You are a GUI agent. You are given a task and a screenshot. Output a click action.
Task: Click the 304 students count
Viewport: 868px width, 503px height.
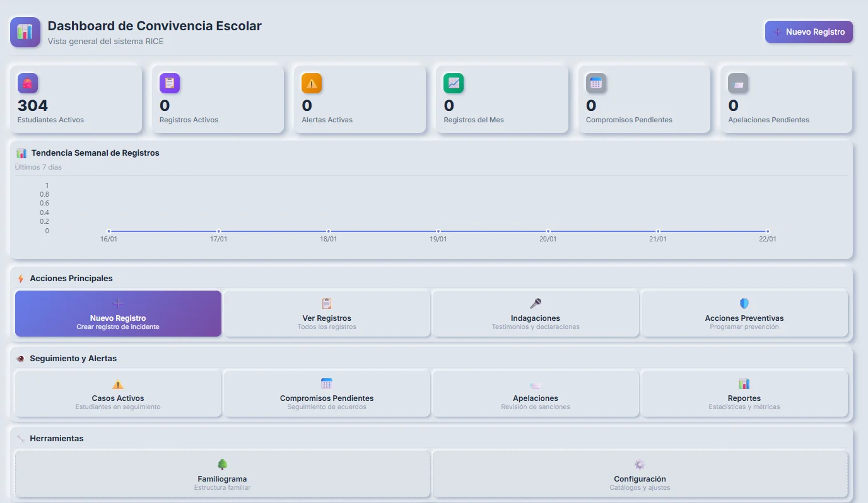33,105
